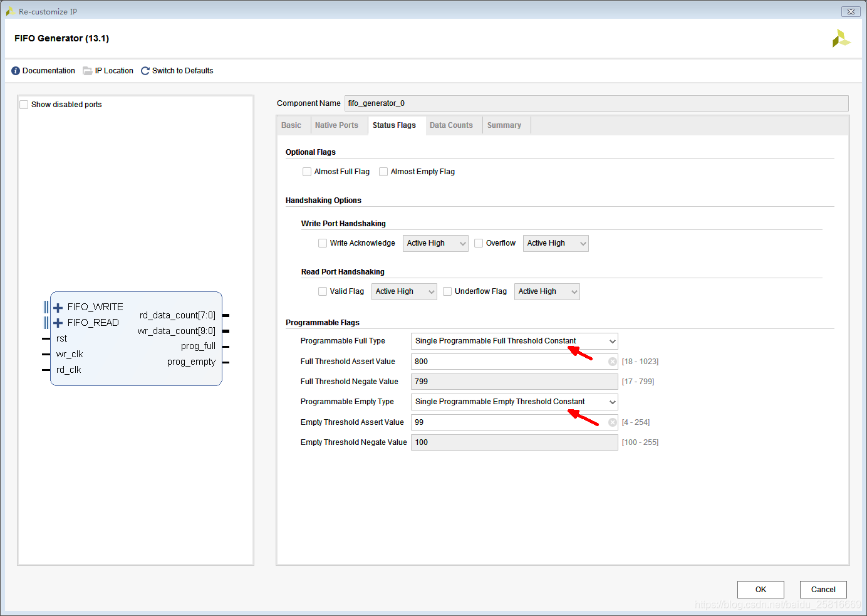Open Valid Flag Active High dropdown
This screenshot has width=867, height=616.
(404, 291)
